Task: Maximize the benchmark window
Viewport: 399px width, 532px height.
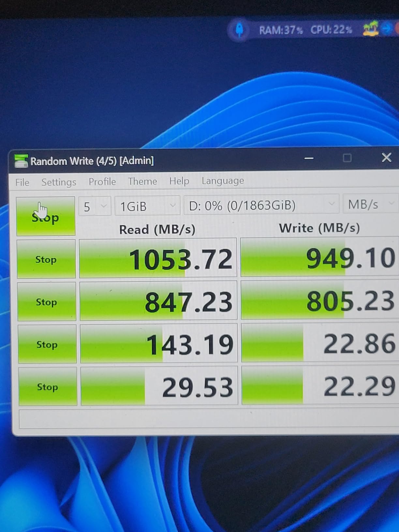Action: [347, 158]
